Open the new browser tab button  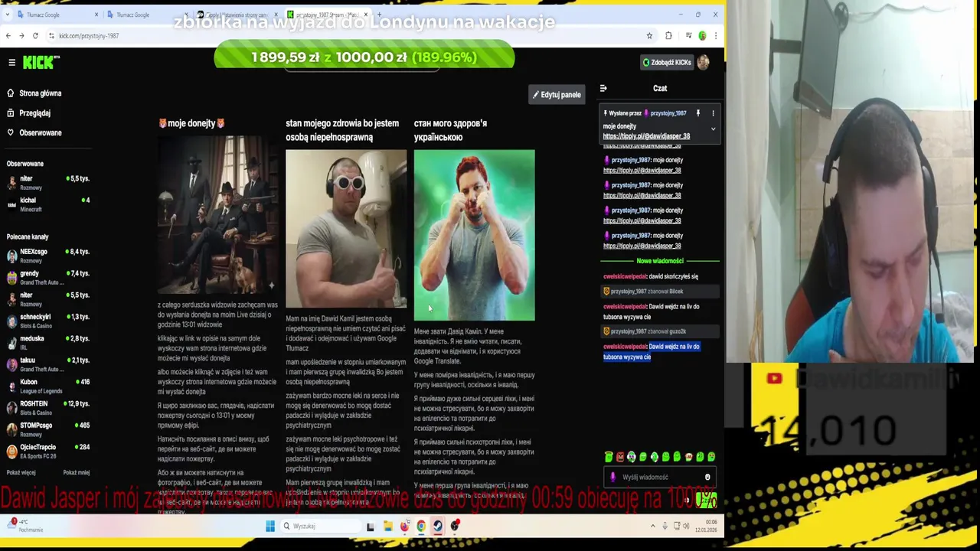click(379, 15)
